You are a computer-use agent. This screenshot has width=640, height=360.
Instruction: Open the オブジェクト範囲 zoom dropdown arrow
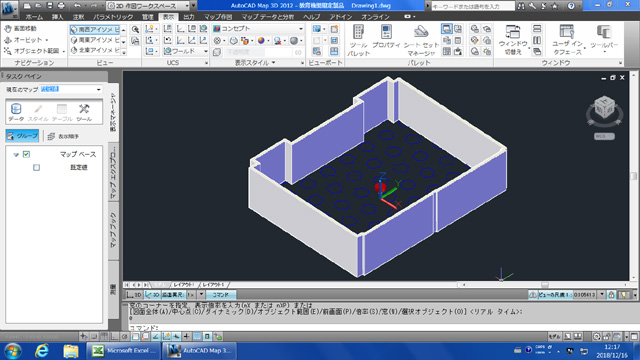coord(64,51)
